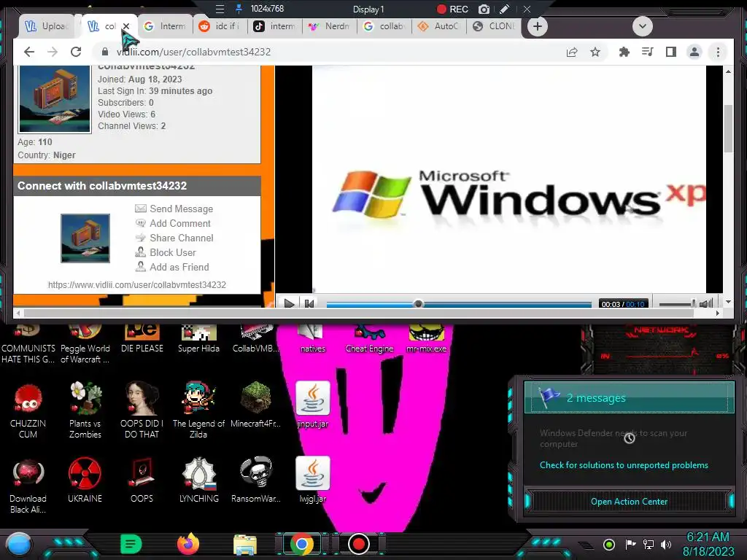Reload the vidlii page

(76, 52)
